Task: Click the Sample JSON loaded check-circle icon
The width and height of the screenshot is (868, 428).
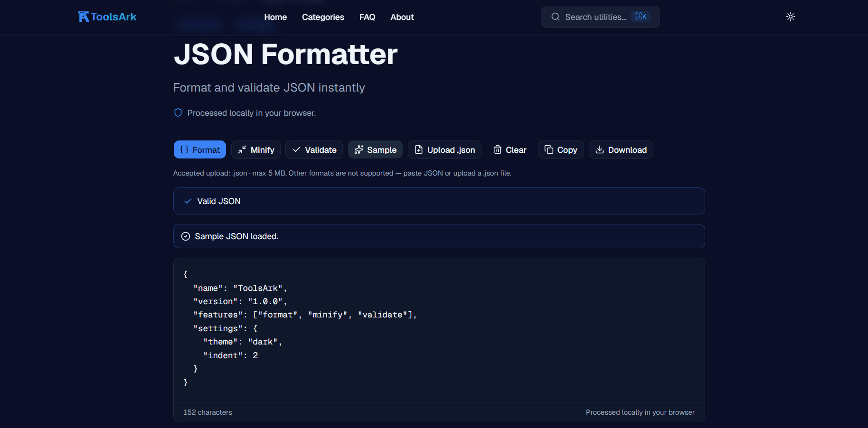Action: (186, 236)
